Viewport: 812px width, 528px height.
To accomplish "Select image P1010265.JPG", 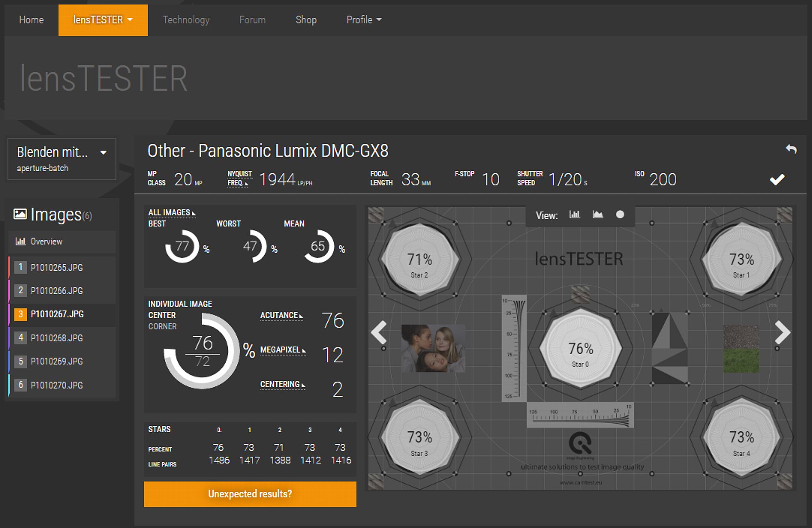I will (62, 267).
